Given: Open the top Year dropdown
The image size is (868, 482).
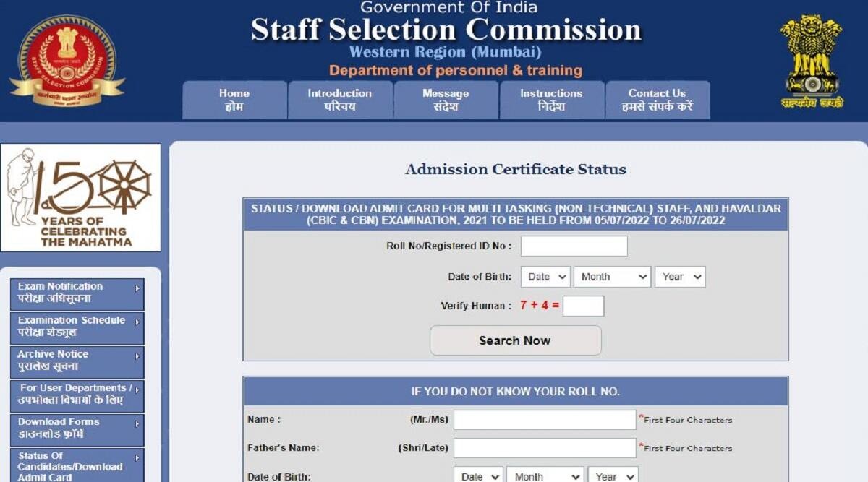Looking at the screenshot, I should [679, 277].
